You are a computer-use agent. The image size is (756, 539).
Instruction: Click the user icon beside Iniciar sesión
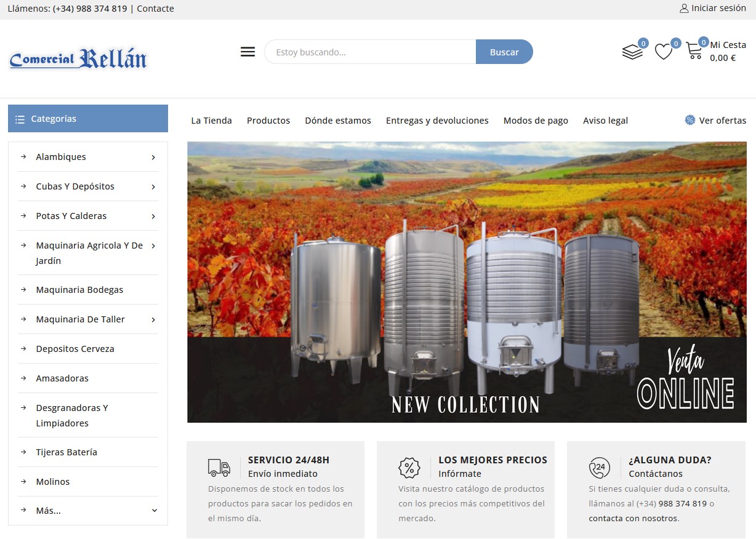[684, 9]
